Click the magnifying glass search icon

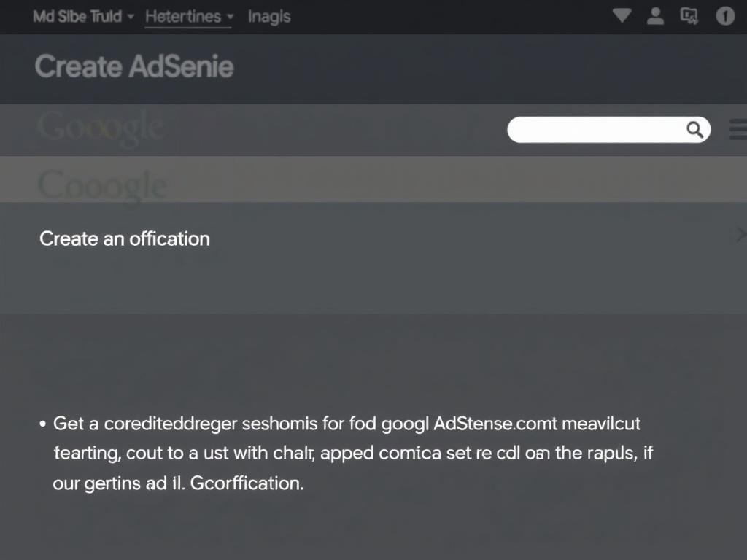[695, 130]
